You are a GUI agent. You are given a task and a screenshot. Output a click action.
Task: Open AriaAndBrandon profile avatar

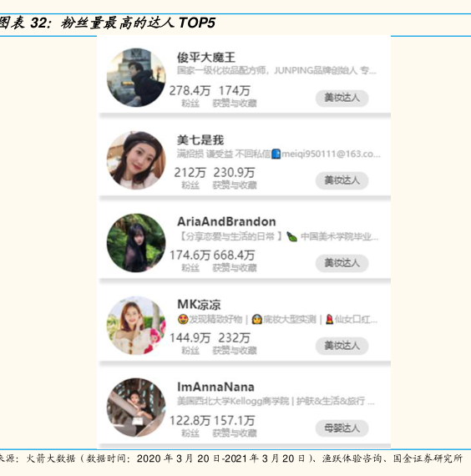coord(136,243)
